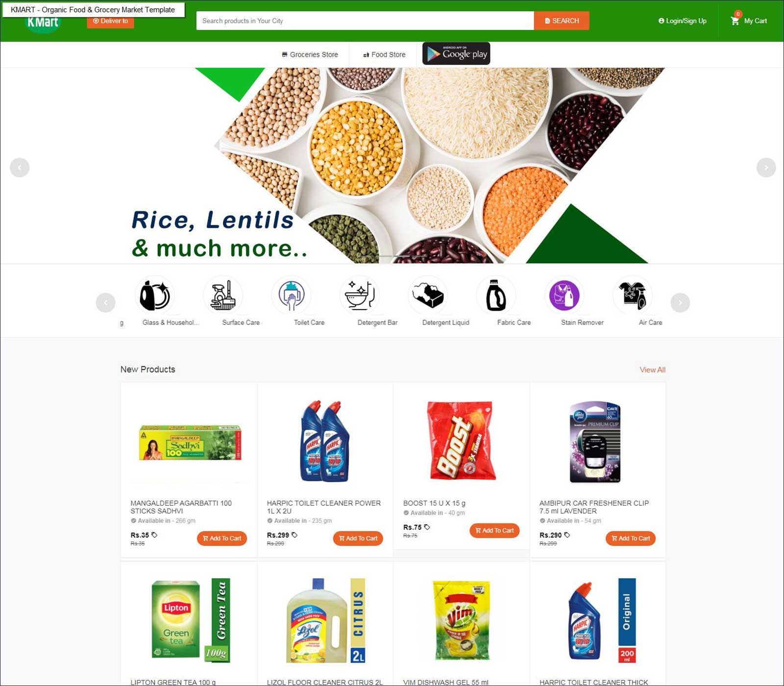Select the Detergent Liquid category icon
Viewport: 784px width, 686px height.
[428, 295]
